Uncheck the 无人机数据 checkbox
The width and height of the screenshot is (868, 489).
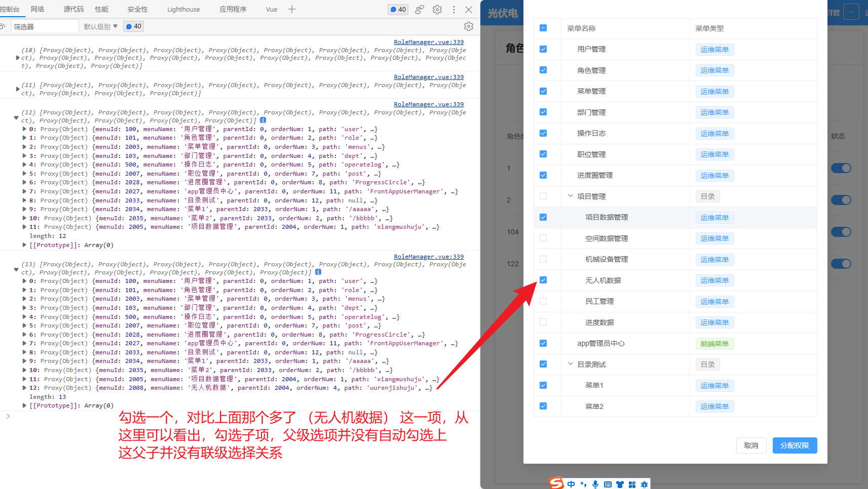pyautogui.click(x=543, y=280)
